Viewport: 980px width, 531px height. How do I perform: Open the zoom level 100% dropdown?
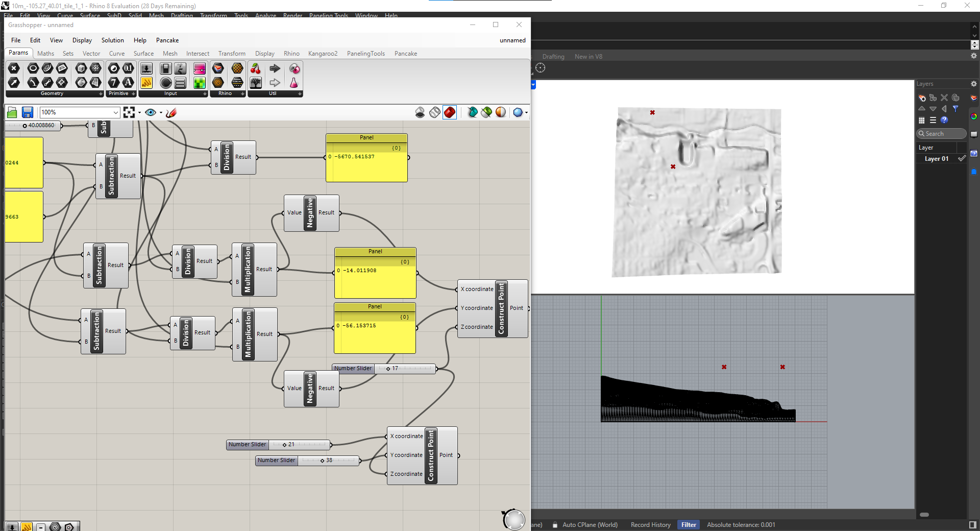(x=116, y=112)
